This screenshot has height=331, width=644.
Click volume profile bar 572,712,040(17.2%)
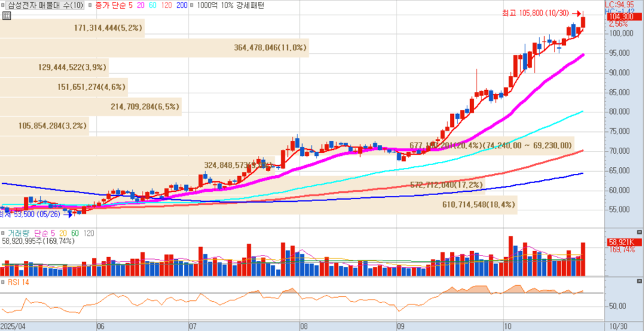click(x=242, y=185)
